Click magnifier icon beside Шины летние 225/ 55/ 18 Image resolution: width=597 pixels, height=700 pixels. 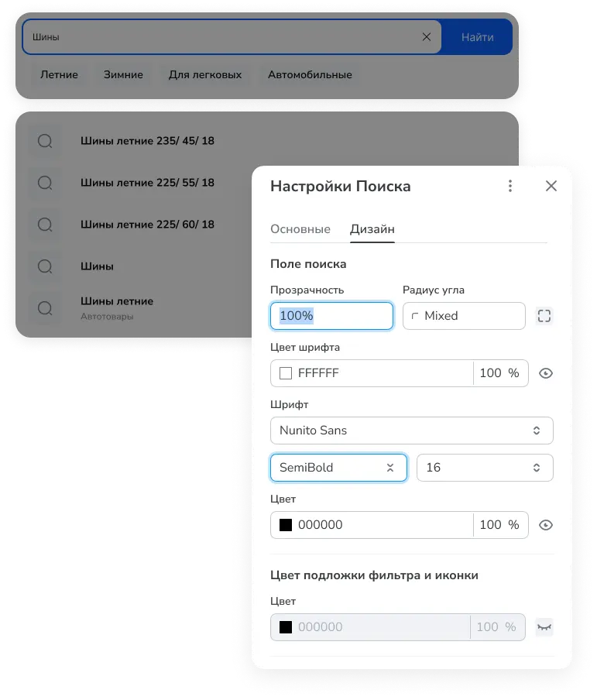click(x=45, y=183)
